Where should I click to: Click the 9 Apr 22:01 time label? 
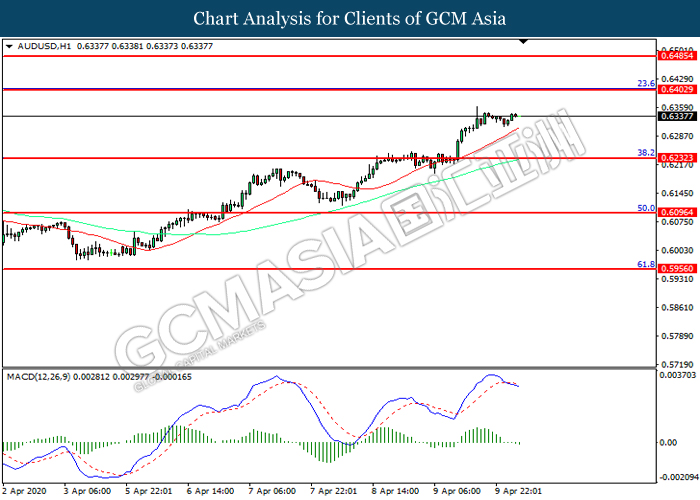click(x=519, y=491)
